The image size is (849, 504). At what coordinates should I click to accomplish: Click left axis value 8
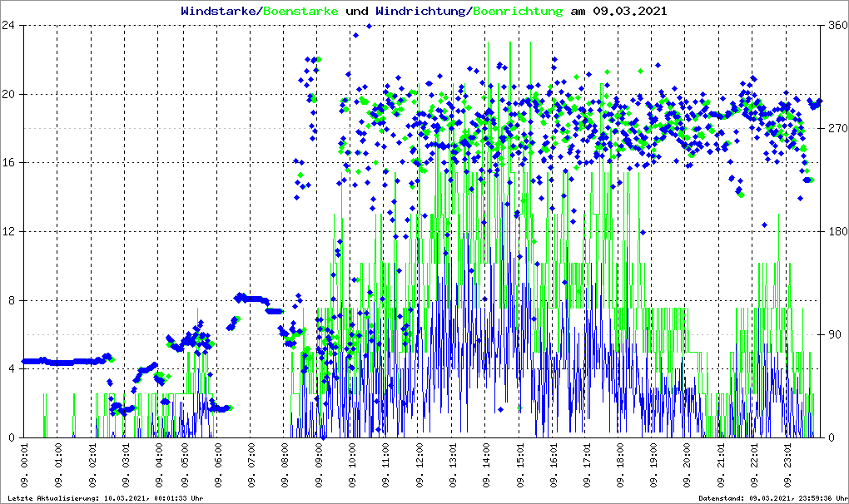point(12,300)
